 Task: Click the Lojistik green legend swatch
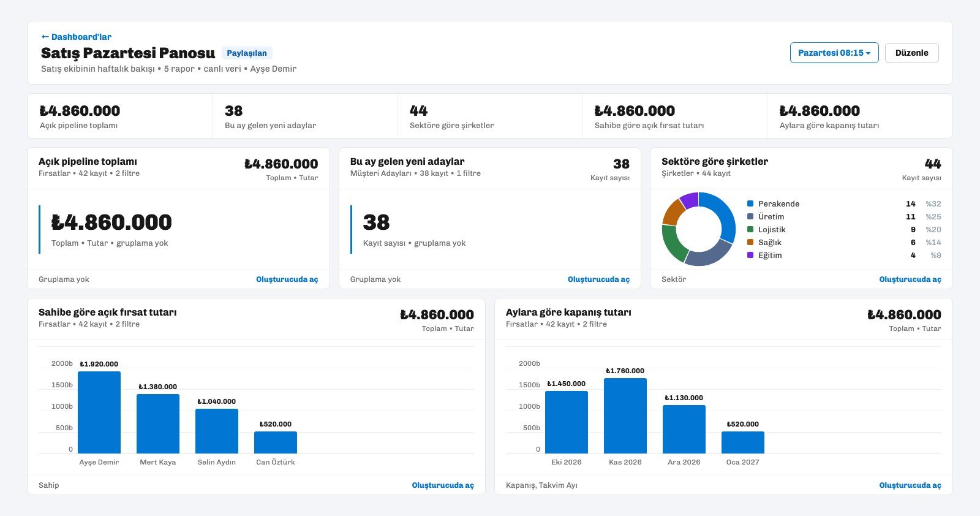(x=750, y=229)
